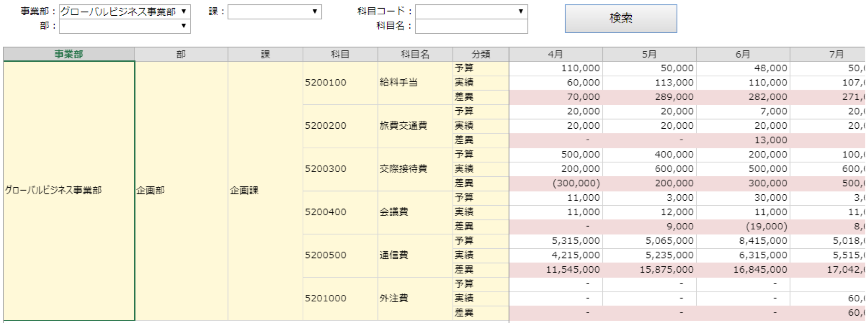Select the 5,065,000 budget cell
This screenshot has height=323, width=868.
649,241
